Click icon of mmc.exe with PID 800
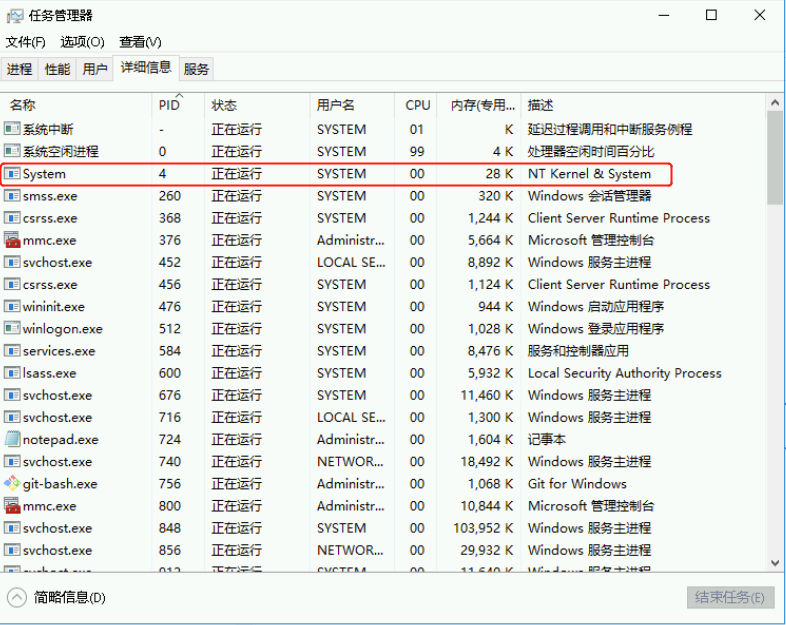 click(x=12, y=506)
